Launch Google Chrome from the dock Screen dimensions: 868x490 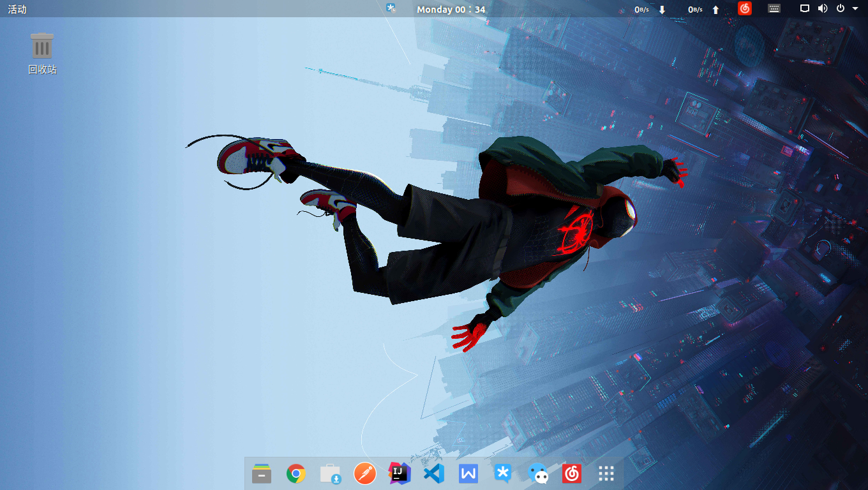[x=296, y=474]
